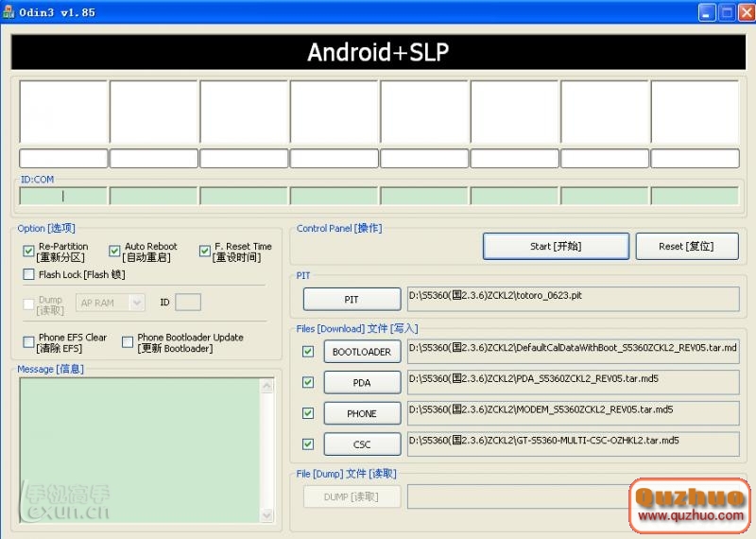Click the Message log scrollbar down arrow
Viewport: 756px width, 539px height.
(x=267, y=515)
